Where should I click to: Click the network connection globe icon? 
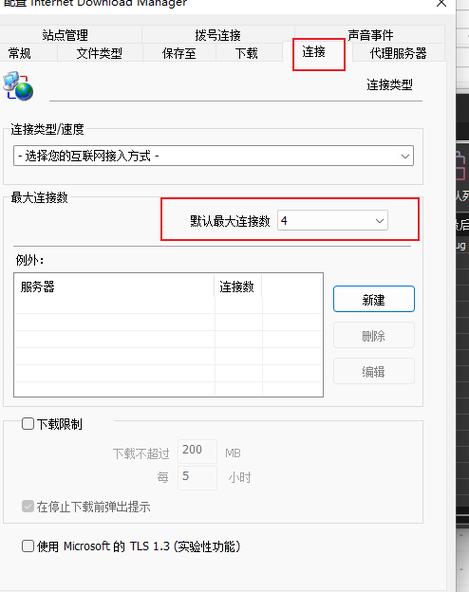pyautogui.click(x=18, y=86)
